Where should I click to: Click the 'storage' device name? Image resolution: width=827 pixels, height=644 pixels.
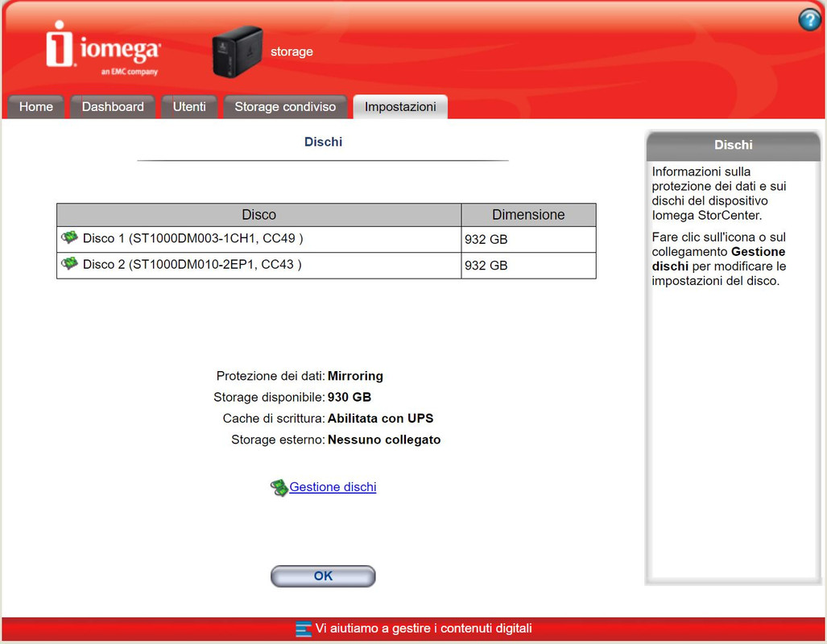[292, 52]
